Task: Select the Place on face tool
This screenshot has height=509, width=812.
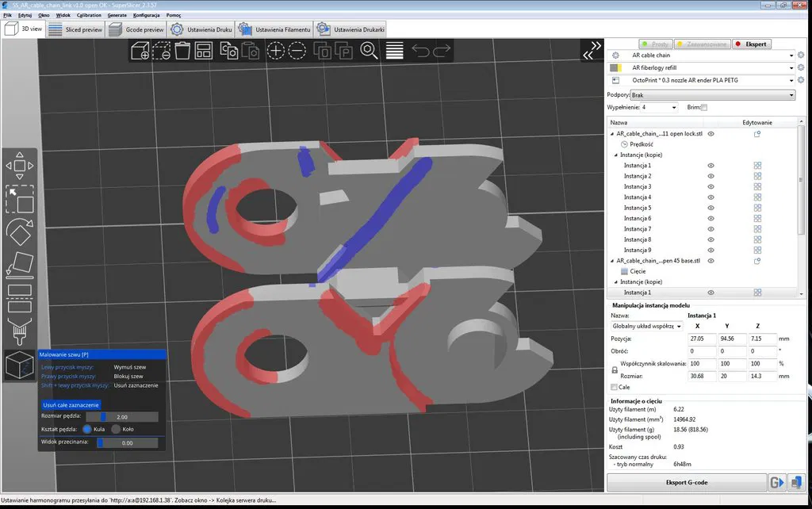Action: coord(20,265)
